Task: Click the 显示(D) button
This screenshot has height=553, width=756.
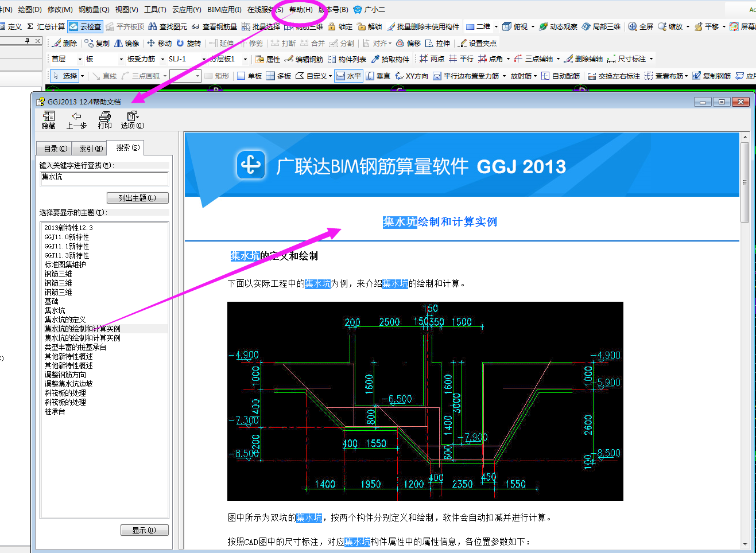Action: pos(145,530)
